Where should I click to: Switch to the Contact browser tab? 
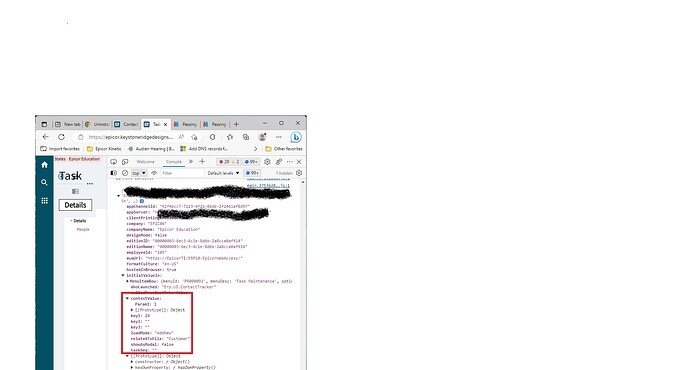126,125
